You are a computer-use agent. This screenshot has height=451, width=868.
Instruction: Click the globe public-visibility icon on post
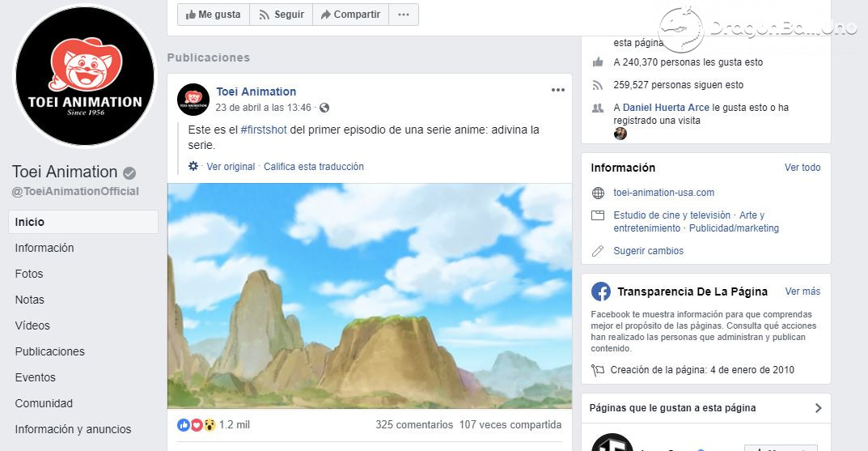point(324,108)
